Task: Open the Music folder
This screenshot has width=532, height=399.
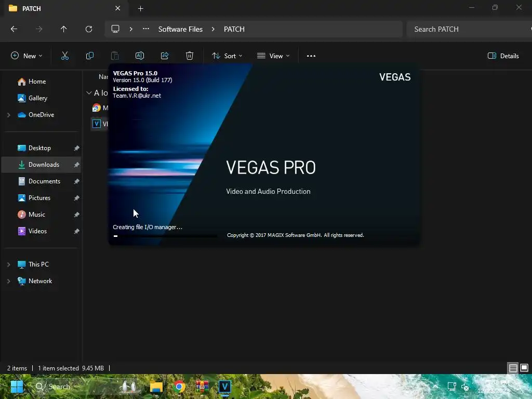Action: (x=37, y=215)
